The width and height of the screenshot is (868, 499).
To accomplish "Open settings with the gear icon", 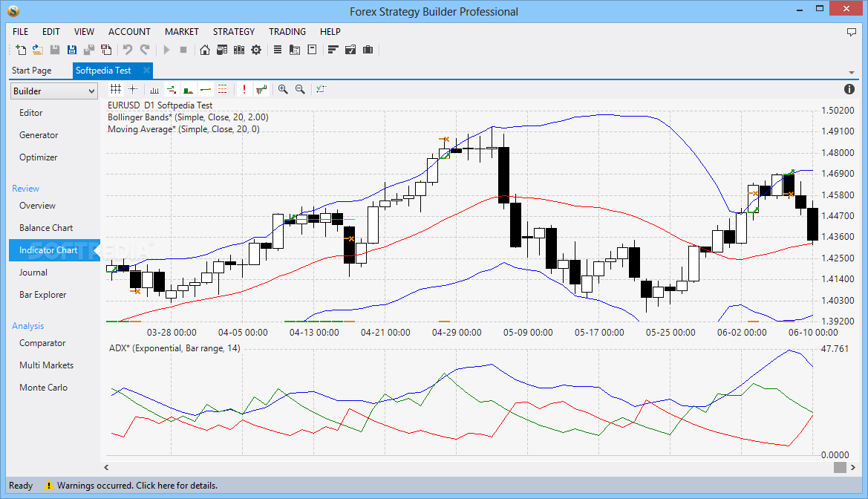I will pyautogui.click(x=256, y=50).
